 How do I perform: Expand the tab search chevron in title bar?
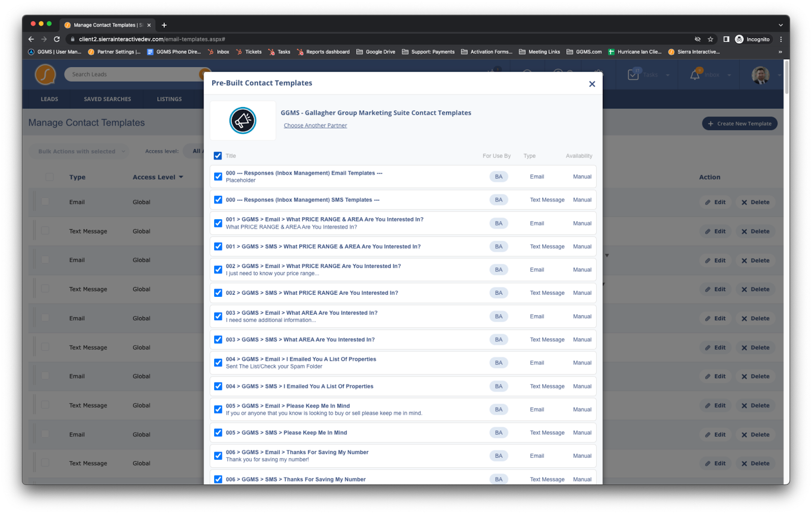pyautogui.click(x=781, y=25)
